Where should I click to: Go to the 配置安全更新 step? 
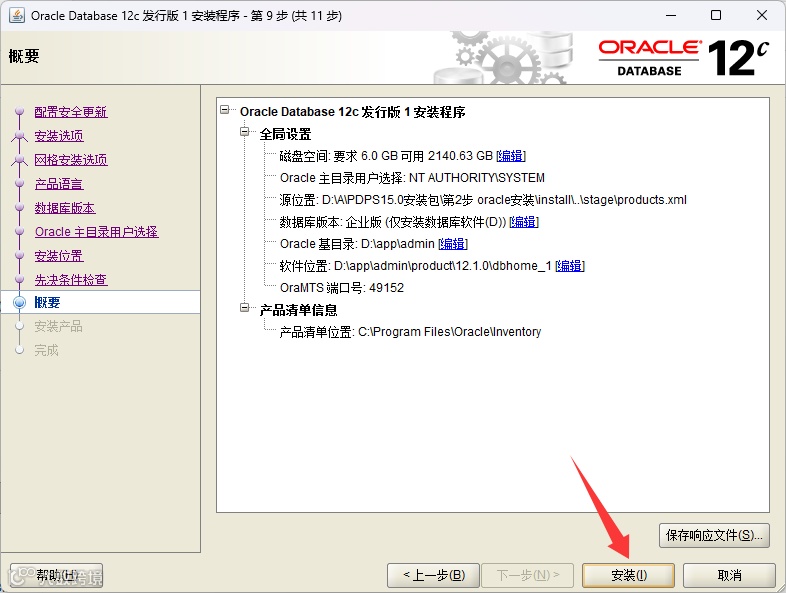click(x=71, y=112)
